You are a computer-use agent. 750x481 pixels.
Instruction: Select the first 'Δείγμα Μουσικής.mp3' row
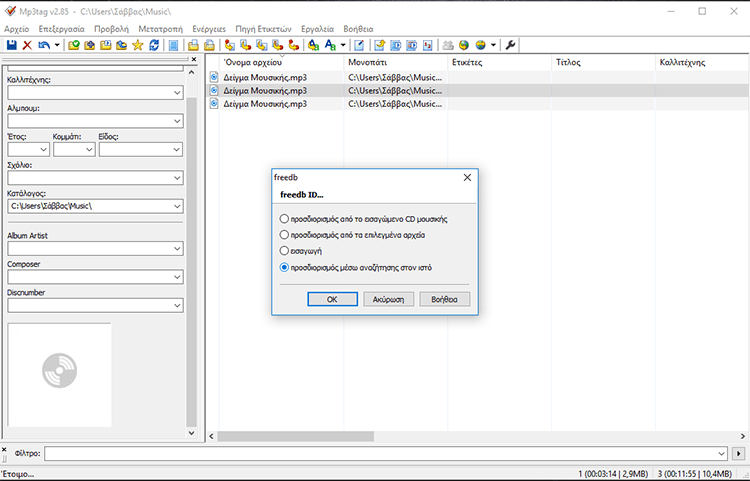[478, 77]
